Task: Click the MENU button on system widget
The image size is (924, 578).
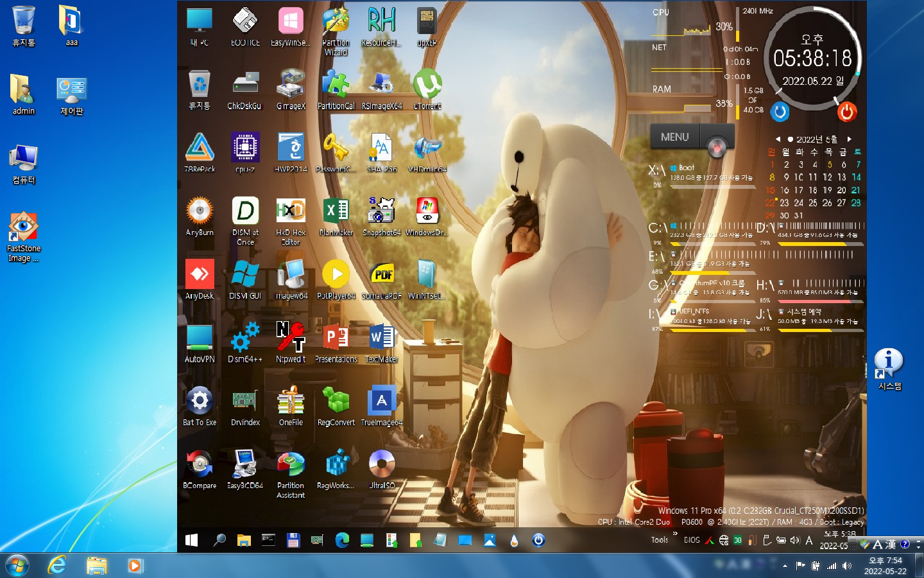Action: [x=674, y=137]
